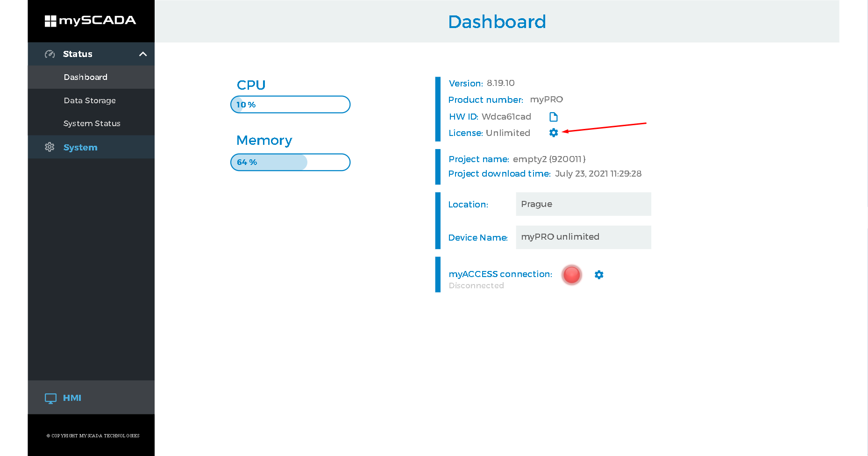Open the System Status menu item

coord(91,123)
